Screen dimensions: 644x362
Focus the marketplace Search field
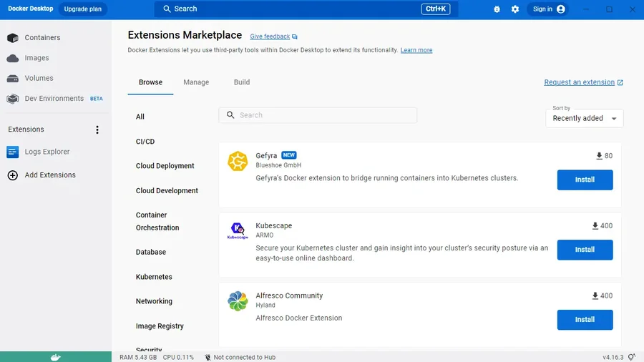(318, 115)
